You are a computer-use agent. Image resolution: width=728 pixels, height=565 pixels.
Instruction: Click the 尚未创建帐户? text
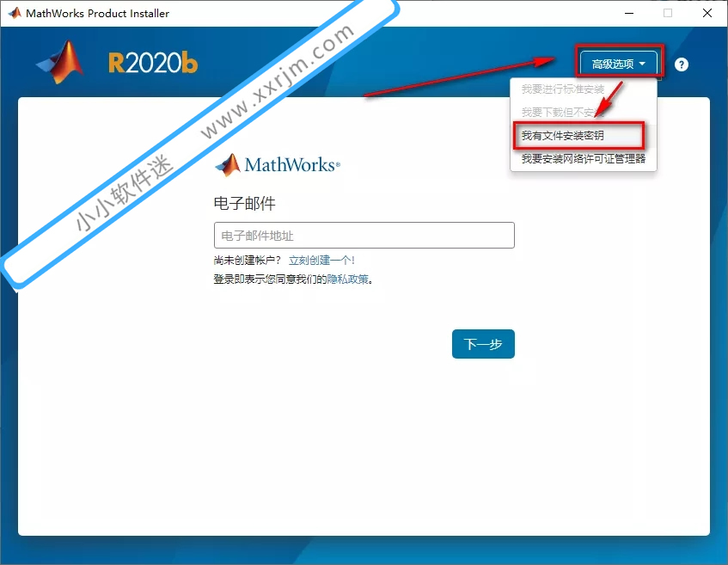248,261
